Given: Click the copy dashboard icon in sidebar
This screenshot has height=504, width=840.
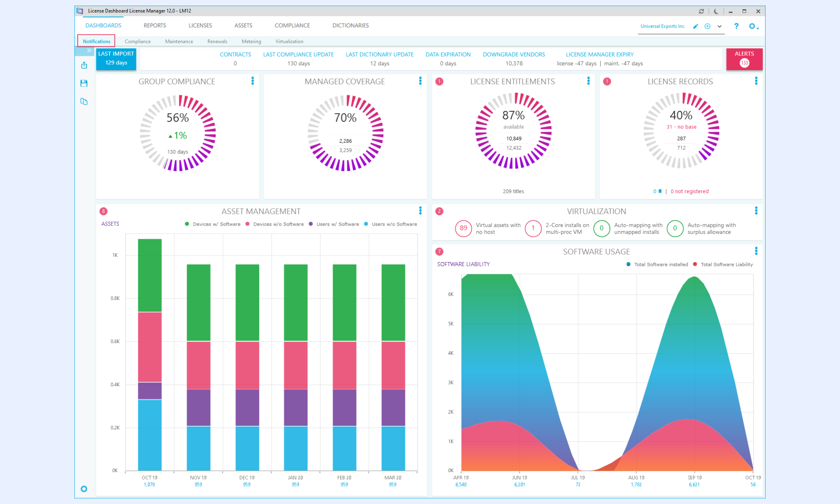Looking at the screenshot, I should (x=84, y=101).
